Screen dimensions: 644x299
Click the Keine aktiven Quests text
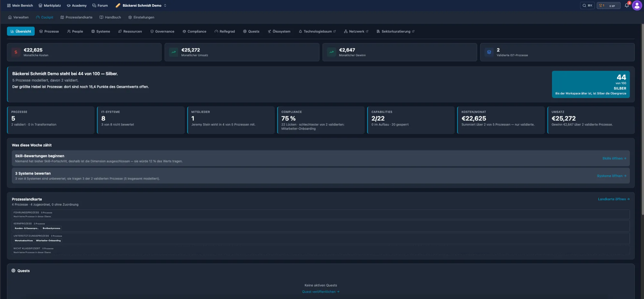pos(321,285)
